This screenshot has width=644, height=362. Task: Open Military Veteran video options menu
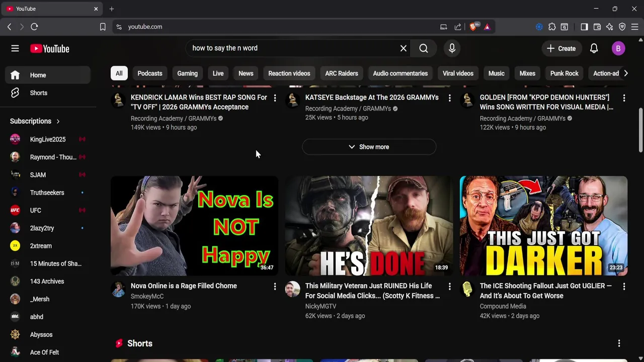pyautogui.click(x=449, y=287)
